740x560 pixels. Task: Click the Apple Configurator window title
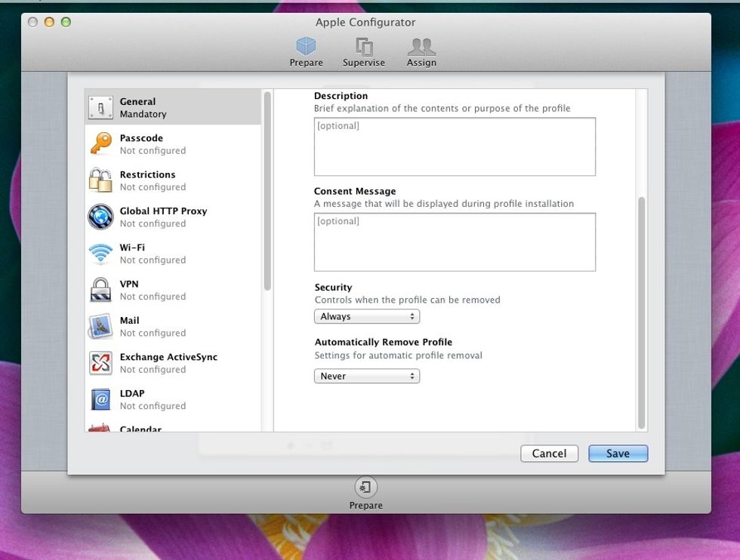[365, 22]
